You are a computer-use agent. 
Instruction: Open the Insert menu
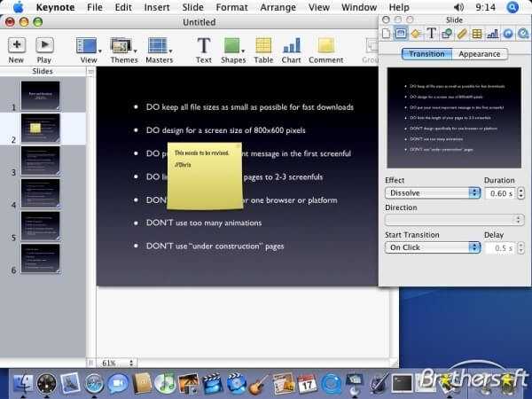click(x=157, y=7)
